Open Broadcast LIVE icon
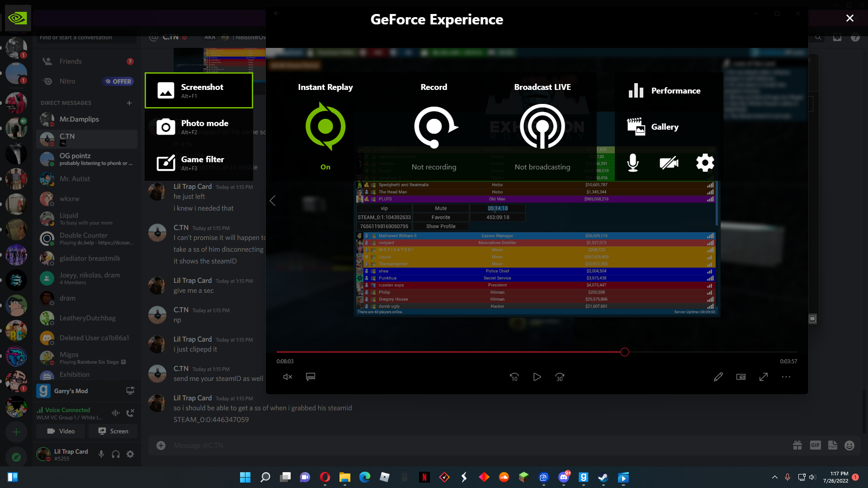 click(542, 127)
